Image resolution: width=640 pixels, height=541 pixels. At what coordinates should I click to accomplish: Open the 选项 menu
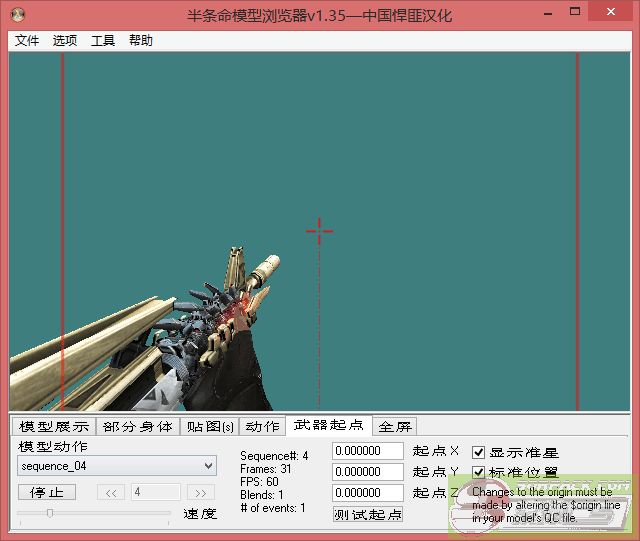[x=65, y=41]
